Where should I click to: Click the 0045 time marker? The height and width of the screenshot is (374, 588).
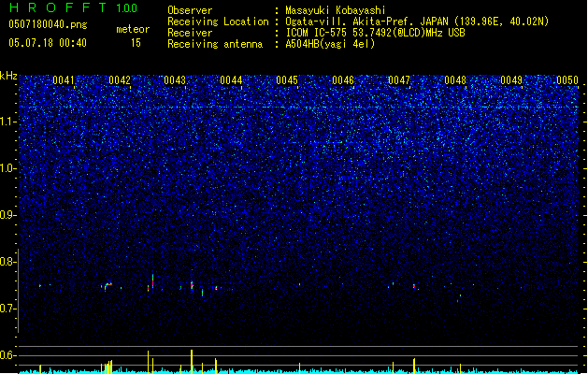287,80
